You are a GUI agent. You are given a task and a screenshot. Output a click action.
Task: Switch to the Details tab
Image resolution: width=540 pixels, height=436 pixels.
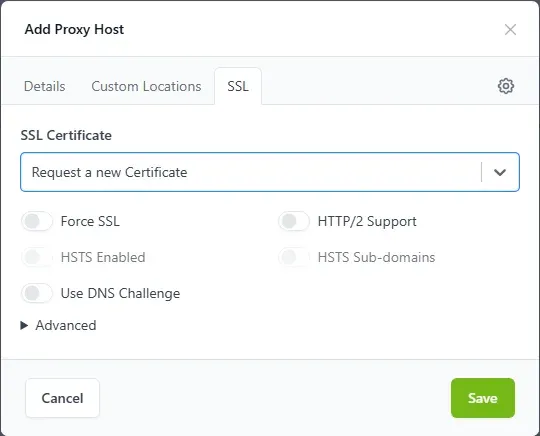(45, 86)
